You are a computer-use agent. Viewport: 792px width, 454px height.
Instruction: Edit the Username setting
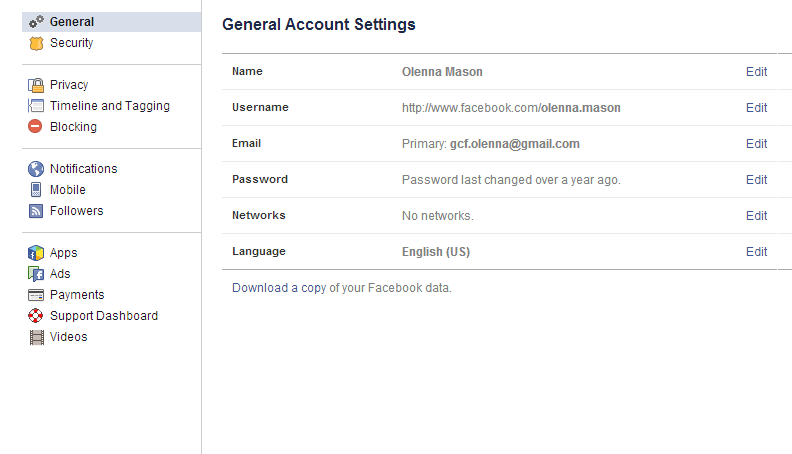coord(756,108)
